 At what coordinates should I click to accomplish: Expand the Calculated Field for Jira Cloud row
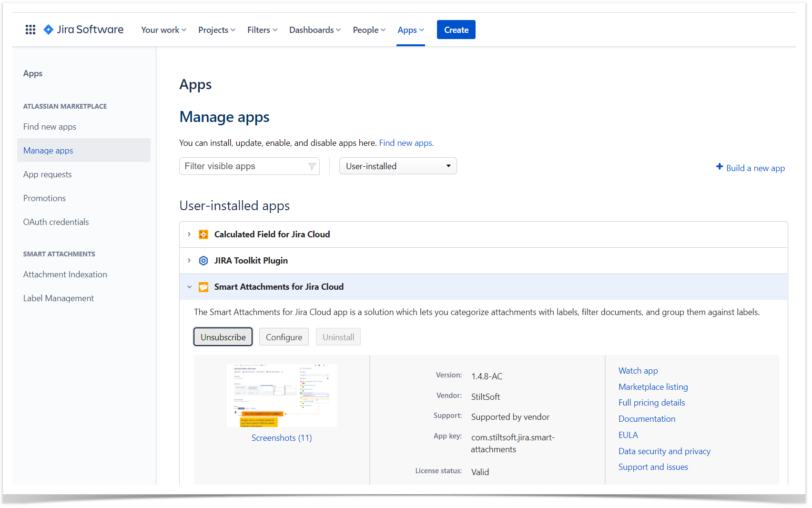[x=189, y=234]
